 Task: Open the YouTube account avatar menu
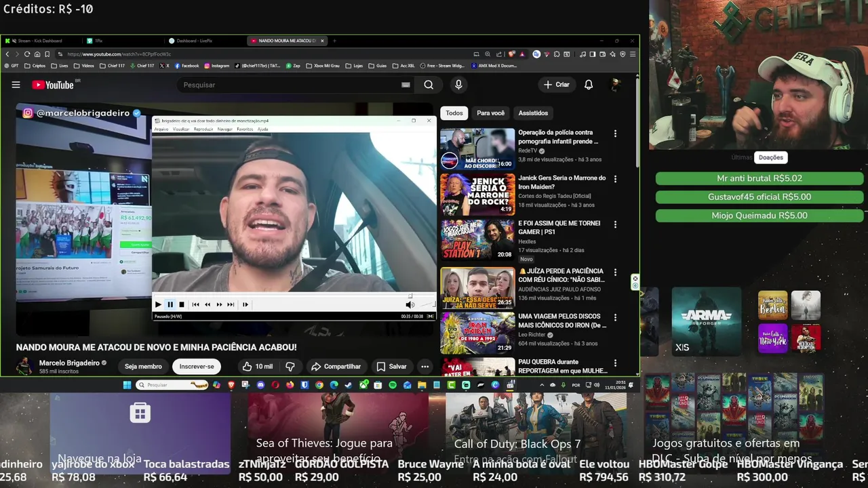coord(616,85)
